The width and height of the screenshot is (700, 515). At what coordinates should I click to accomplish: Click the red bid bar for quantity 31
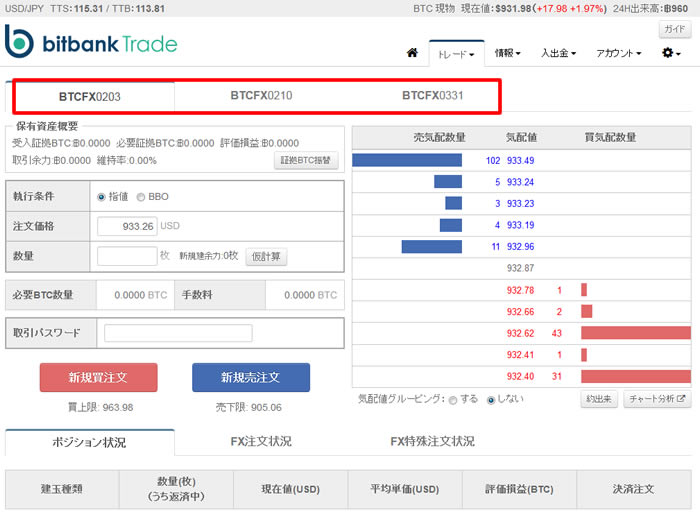click(x=636, y=376)
